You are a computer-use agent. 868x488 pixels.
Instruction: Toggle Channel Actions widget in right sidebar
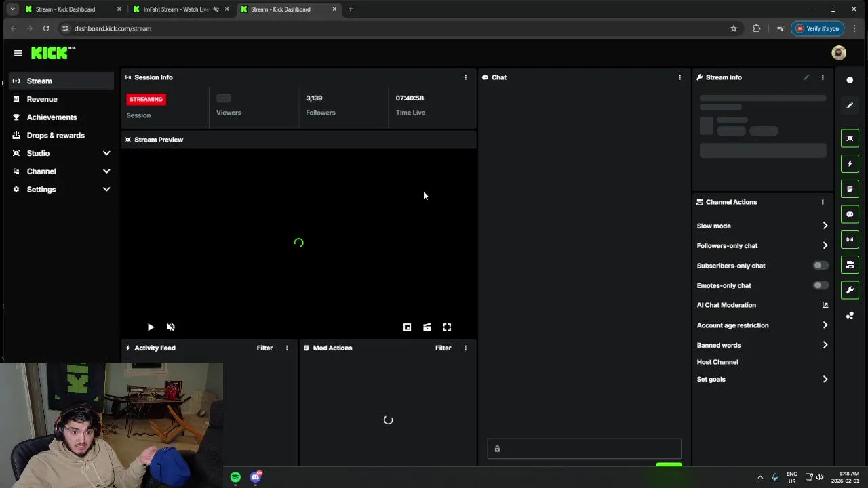tap(850, 264)
